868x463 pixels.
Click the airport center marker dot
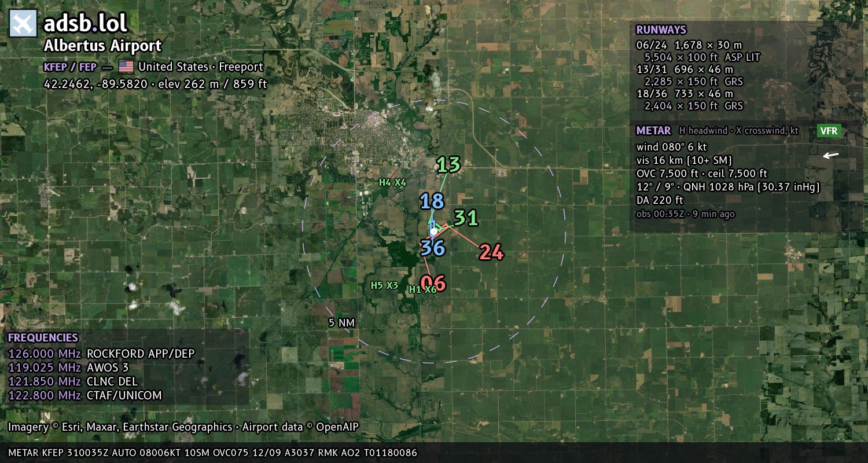click(433, 231)
